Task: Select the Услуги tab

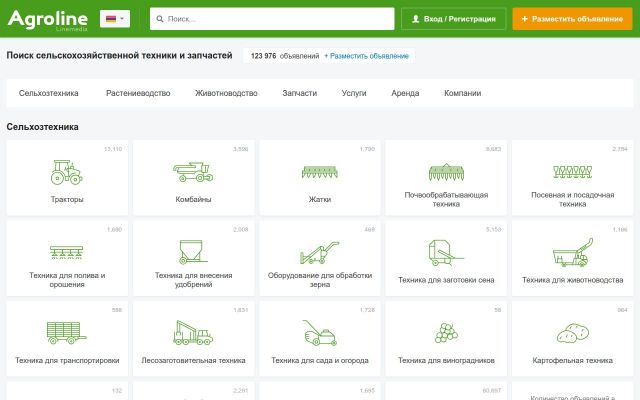Action: (354, 93)
